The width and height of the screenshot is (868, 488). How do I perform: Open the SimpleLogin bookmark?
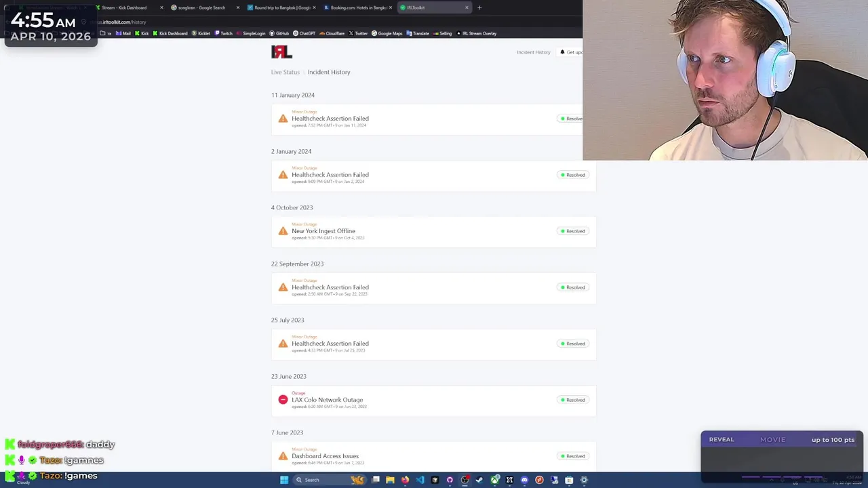(251, 33)
